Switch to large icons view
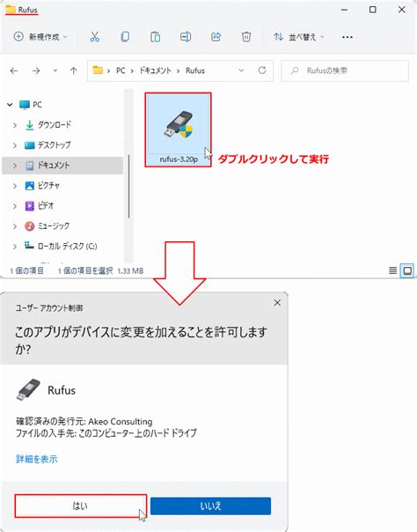The image size is (417, 532). [x=407, y=270]
